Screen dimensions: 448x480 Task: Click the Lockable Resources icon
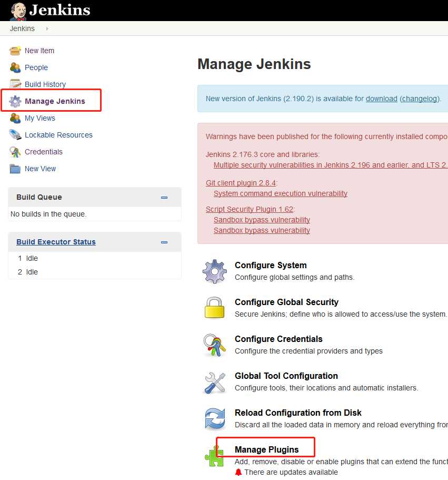coord(15,135)
